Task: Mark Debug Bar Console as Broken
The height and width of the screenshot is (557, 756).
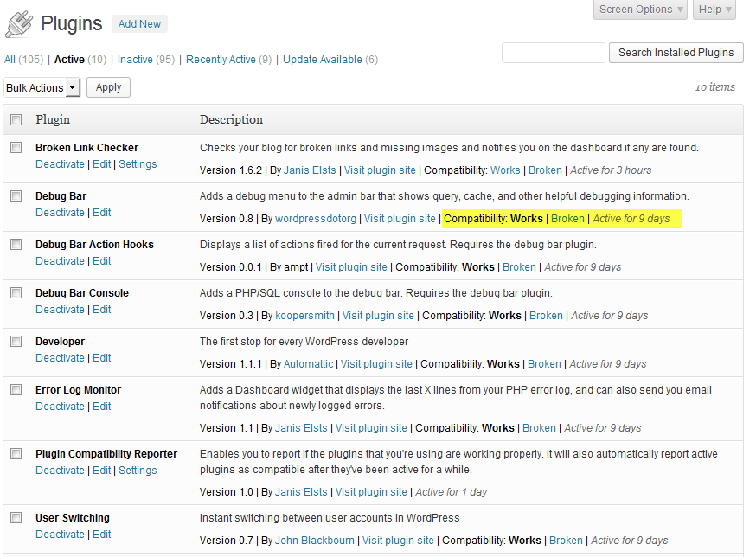Action: [547, 316]
